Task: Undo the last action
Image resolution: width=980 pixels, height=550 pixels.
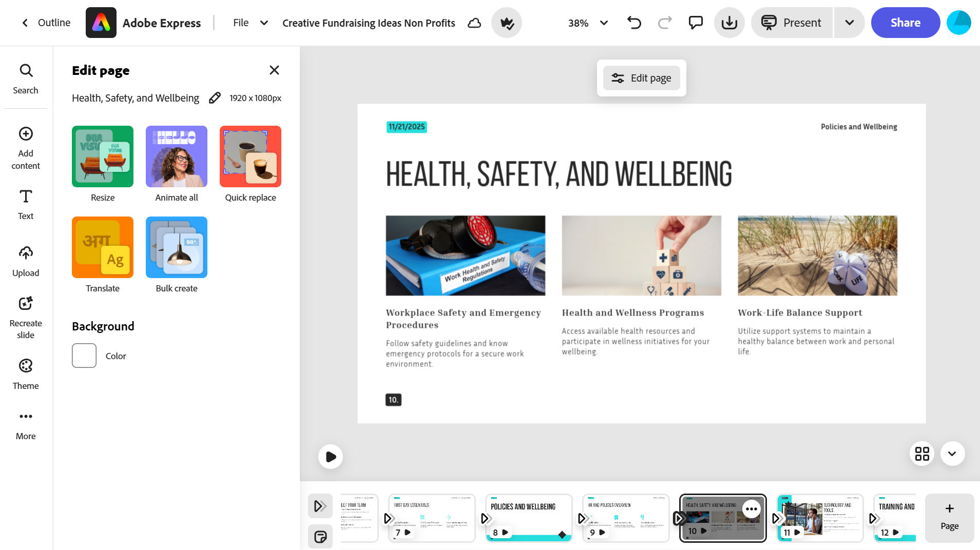Action: coord(633,23)
